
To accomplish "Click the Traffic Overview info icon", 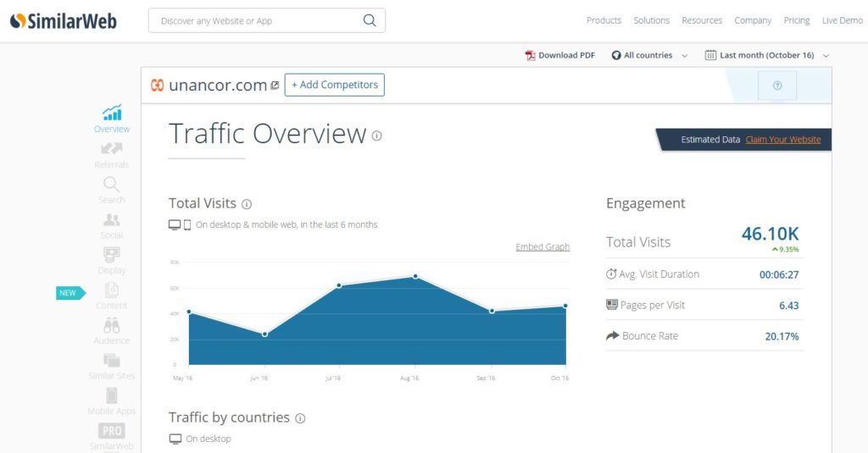I will pos(376,135).
